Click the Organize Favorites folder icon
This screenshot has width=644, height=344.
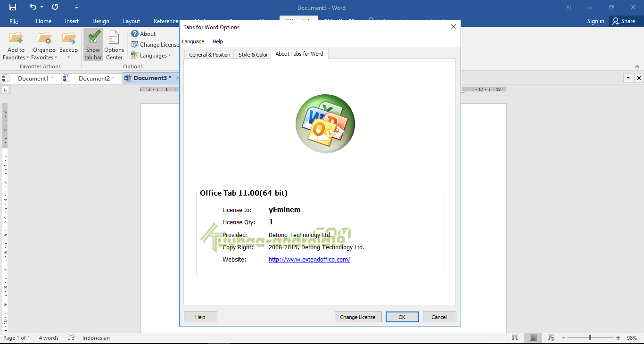coord(44,38)
